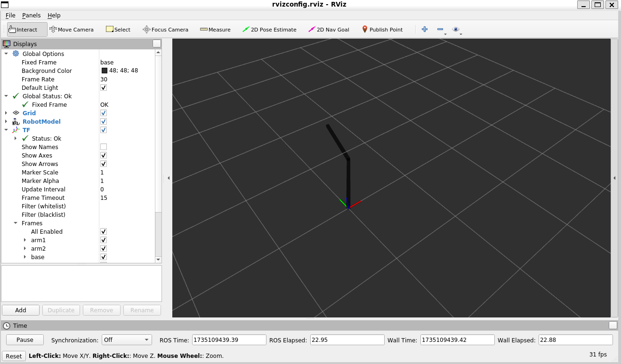Activate the Publish Point tool
The image size is (621, 364).
(x=382, y=29)
